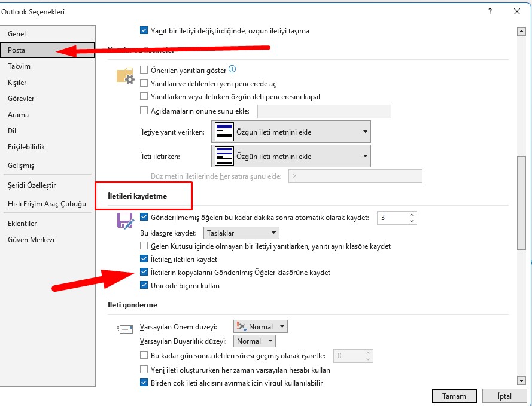Click the 'Açıklamaların önüne' text field

click(x=324, y=111)
